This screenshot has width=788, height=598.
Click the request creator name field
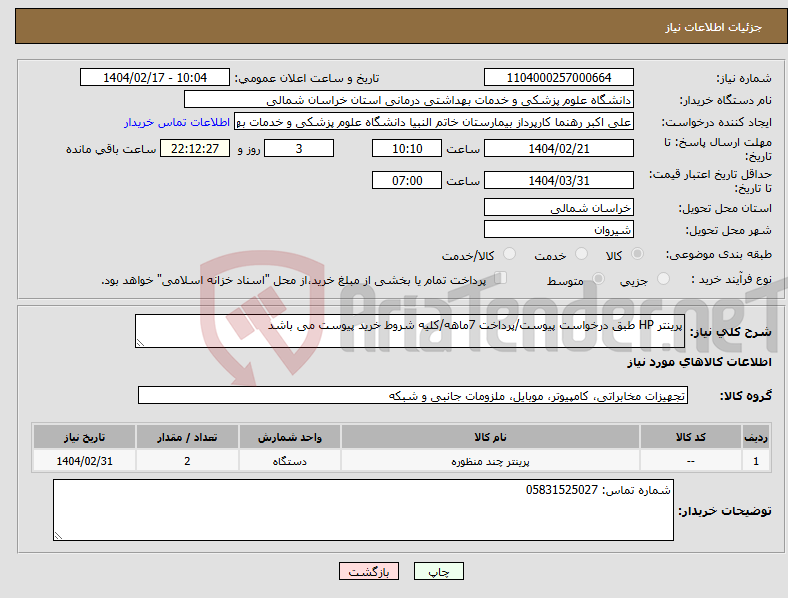pyautogui.click(x=434, y=122)
